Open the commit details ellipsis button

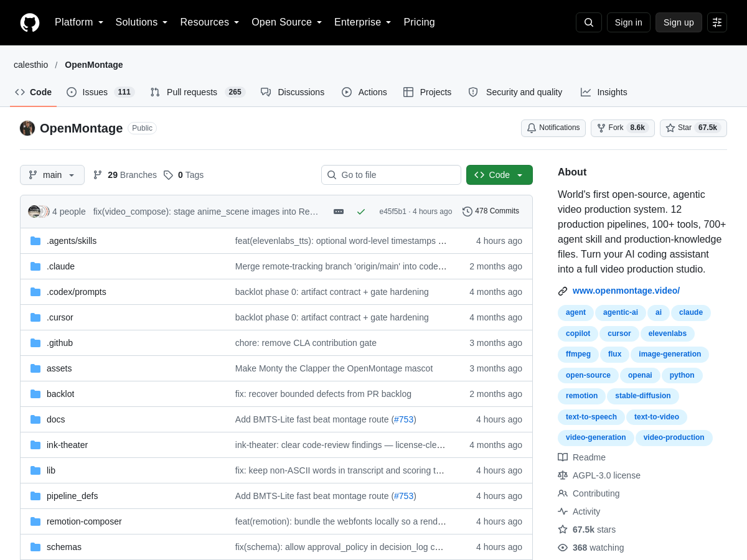click(x=339, y=212)
